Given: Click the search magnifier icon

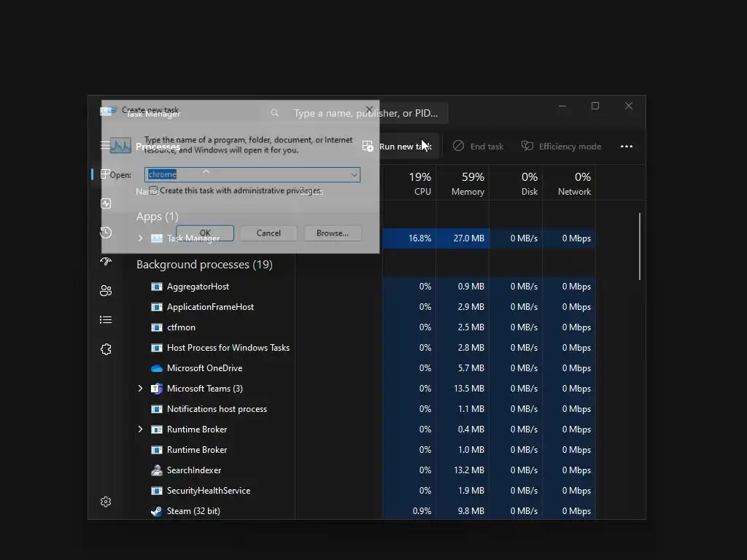Looking at the screenshot, I should [275, 113].
